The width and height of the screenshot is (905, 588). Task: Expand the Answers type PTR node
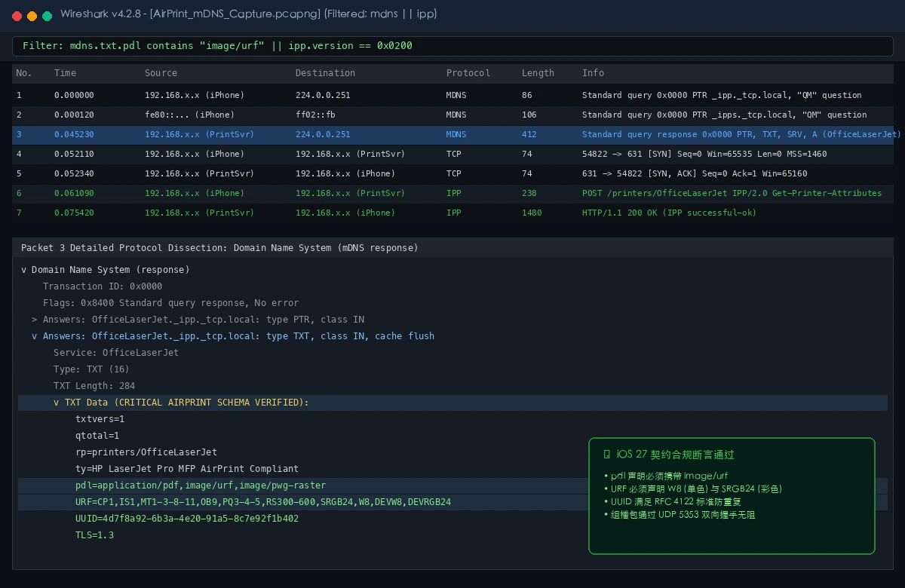(35, 320)
